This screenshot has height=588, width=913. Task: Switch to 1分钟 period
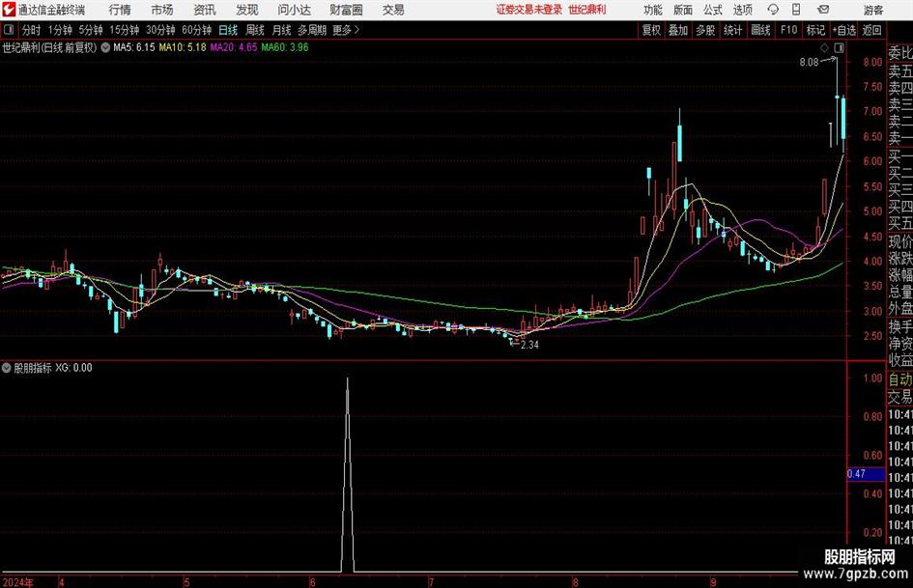[59, 30]
